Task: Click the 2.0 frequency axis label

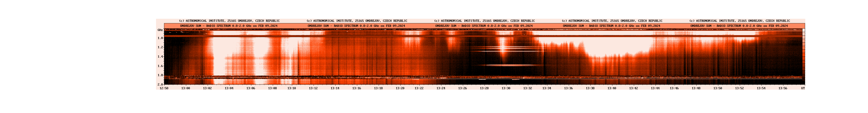Action: (160, 84)
